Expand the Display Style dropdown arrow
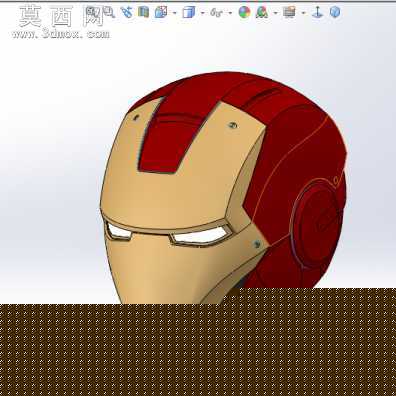The height and width of the screenshot is (396, 396). (x=203, y=13)
